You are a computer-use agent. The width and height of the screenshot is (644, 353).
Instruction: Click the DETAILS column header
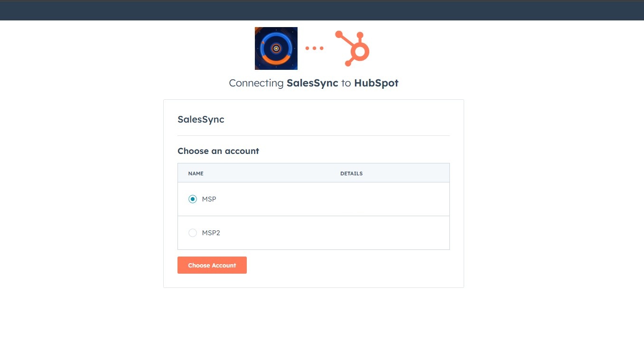point(352,173)
